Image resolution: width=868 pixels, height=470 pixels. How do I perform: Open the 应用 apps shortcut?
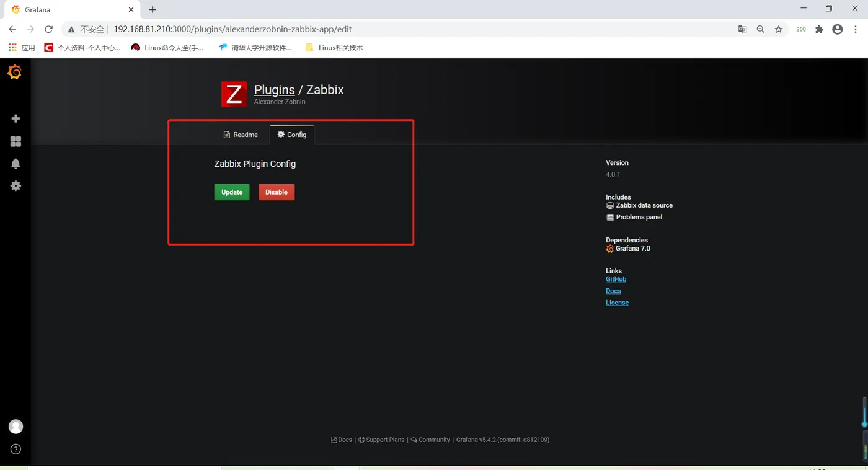(x=22, y=47)
